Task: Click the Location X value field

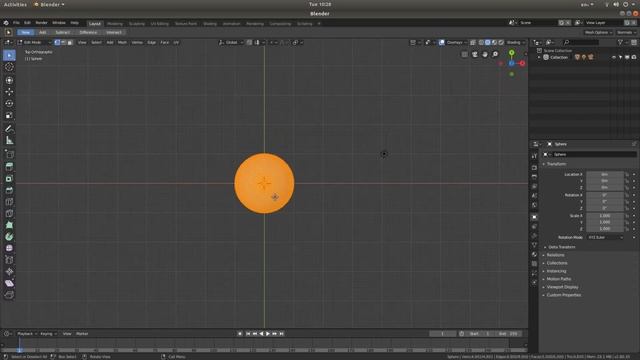Action: 605,174
